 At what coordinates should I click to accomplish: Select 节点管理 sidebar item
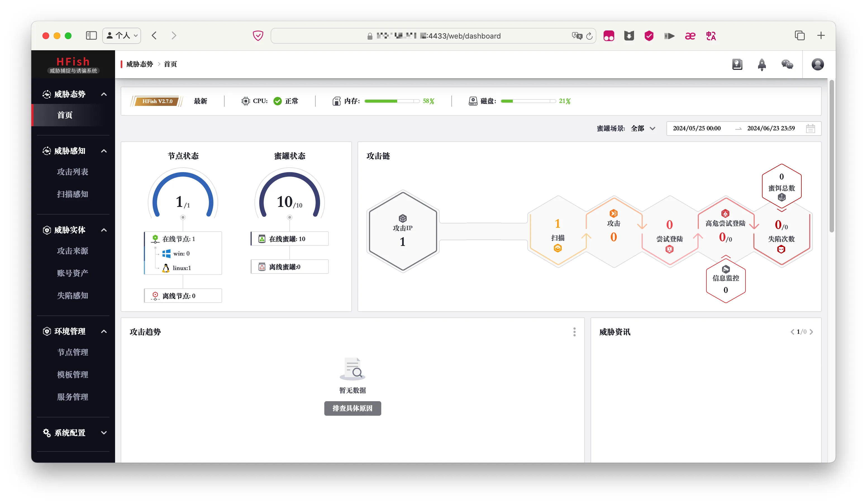pyautogui.click(x=72, y=352)
